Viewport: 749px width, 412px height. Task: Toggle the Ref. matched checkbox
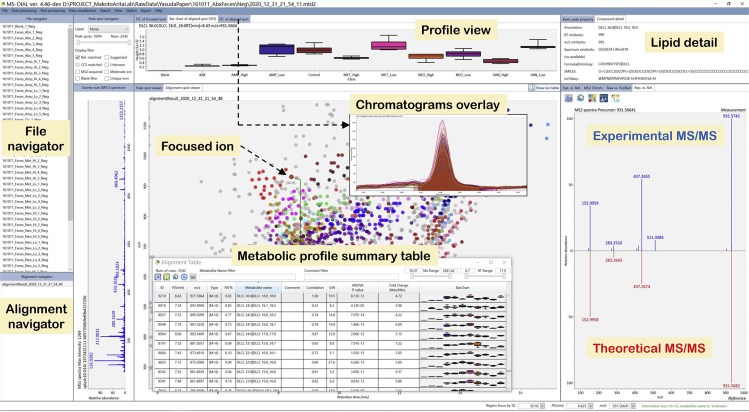pos(77,57)
